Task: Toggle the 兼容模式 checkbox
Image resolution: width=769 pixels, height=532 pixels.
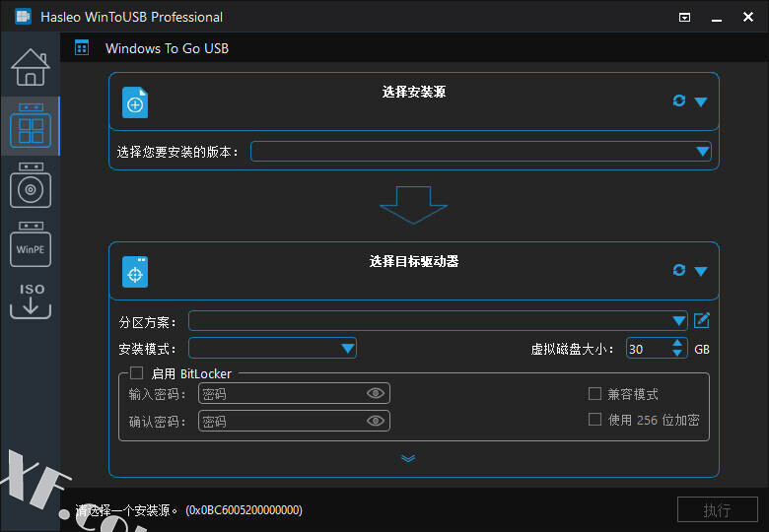Action: pyautogui.click(x=594, y=394)
